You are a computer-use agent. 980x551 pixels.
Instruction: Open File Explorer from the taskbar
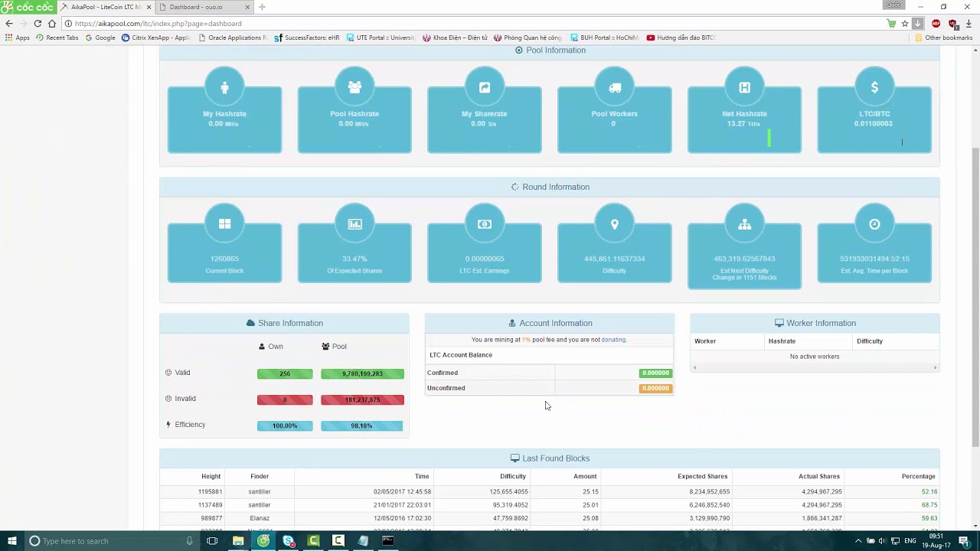[x=238, y=541]
